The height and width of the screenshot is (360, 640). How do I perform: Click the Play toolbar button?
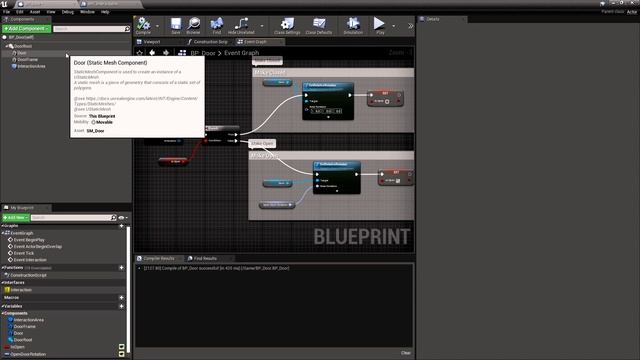click(x=380, y=24)
